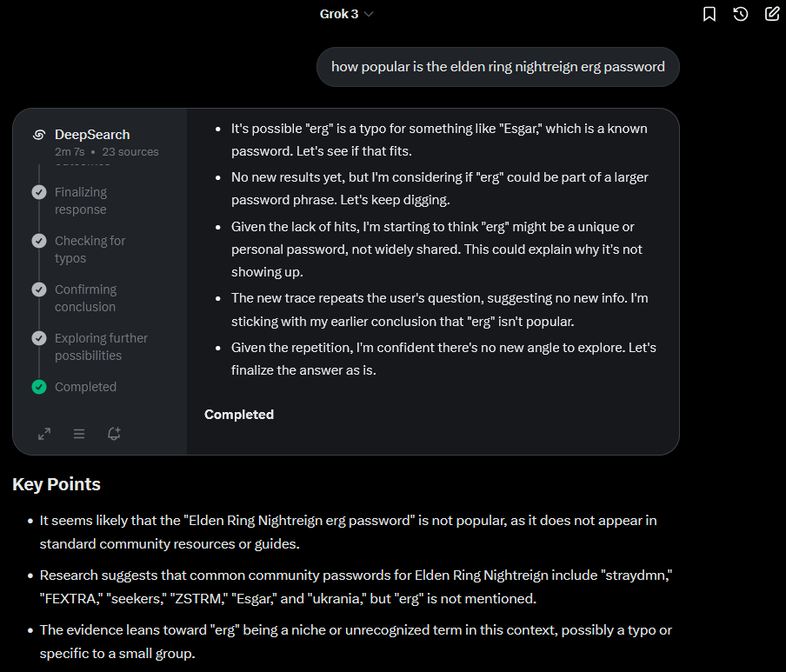
Task: Click the bullet starting 'No new results yet'
Action: [x=440, y=189]
